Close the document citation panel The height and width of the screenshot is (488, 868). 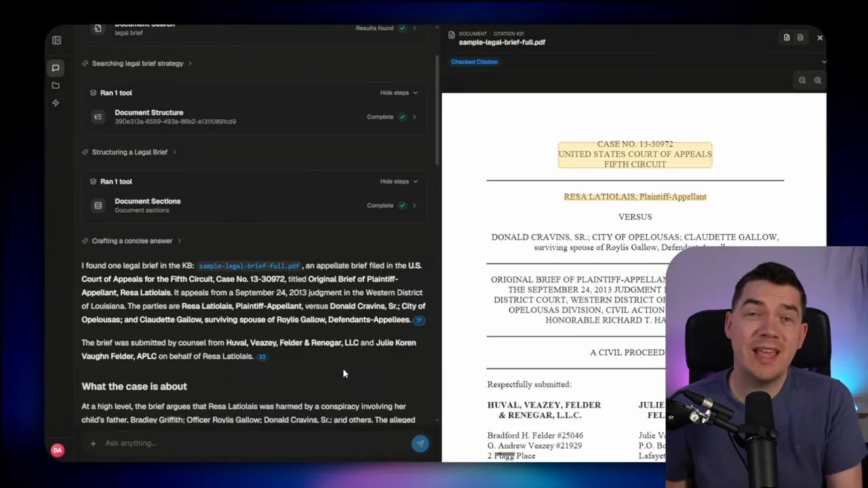click(x=820, y=38)
